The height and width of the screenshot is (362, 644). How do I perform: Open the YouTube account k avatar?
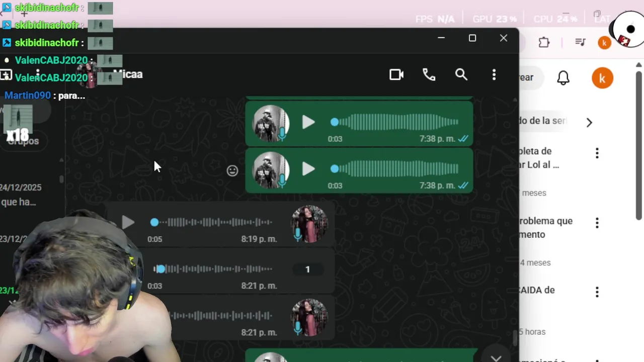coord(602,78)
